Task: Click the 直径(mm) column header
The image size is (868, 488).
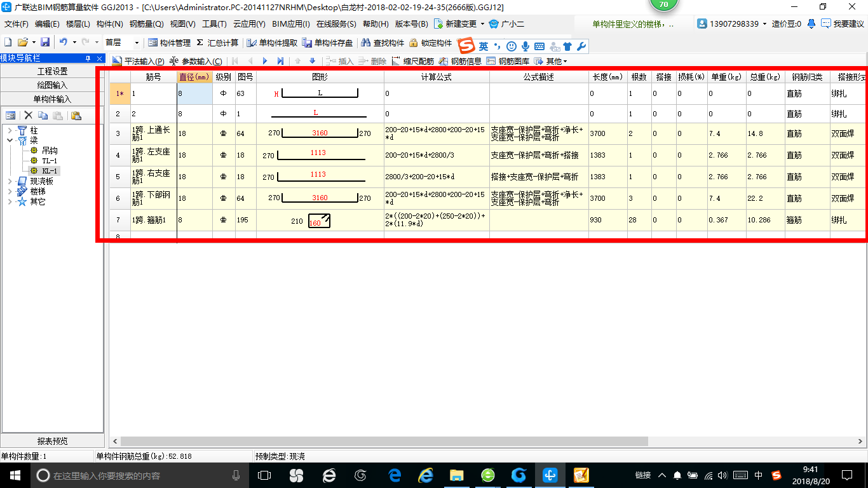Action: click(x=194, y=77)
